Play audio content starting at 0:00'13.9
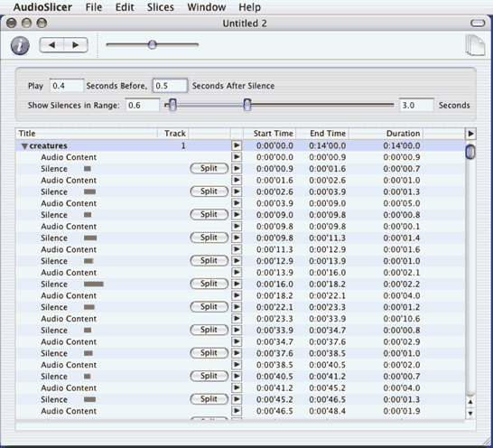This screenshot has width=493, height=448. (237, 273)
